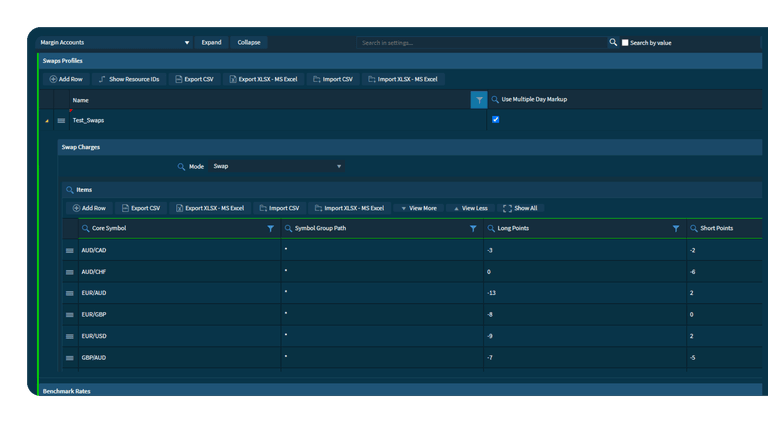Select the AUD/CAD core symbol cell

point(179,250)
